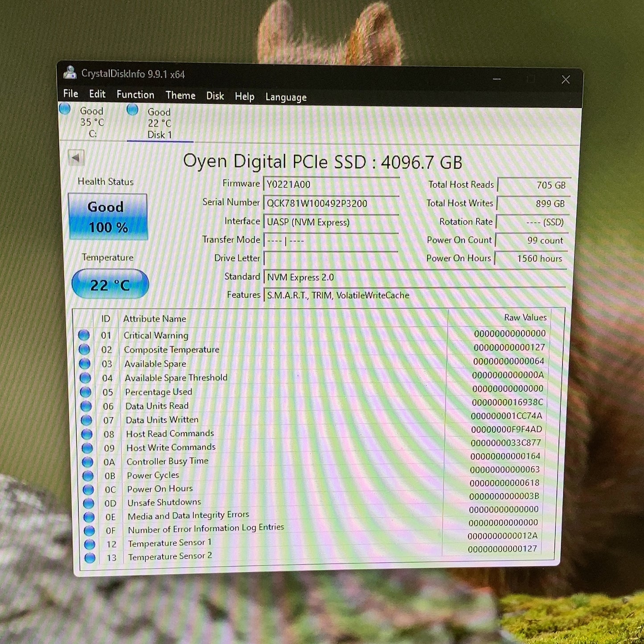The image size is (644, 644).
Task: Click the Total Host Writes value 899 GB
Action: [x=533, y=204]
